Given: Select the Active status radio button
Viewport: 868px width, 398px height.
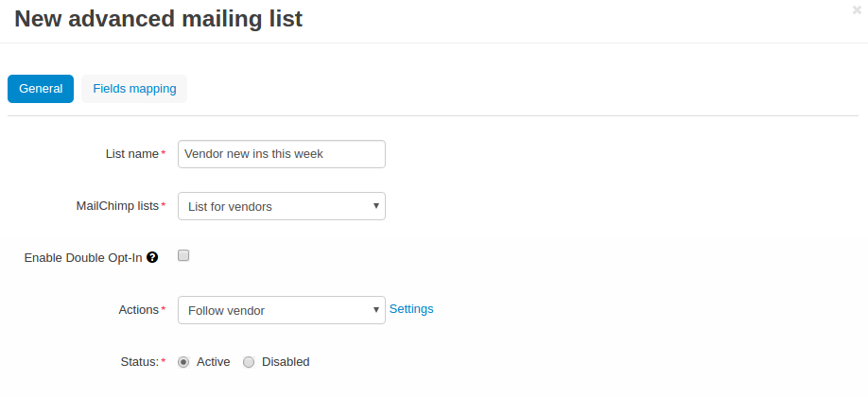Looking at the screenshot, I should tap(183, 362).
